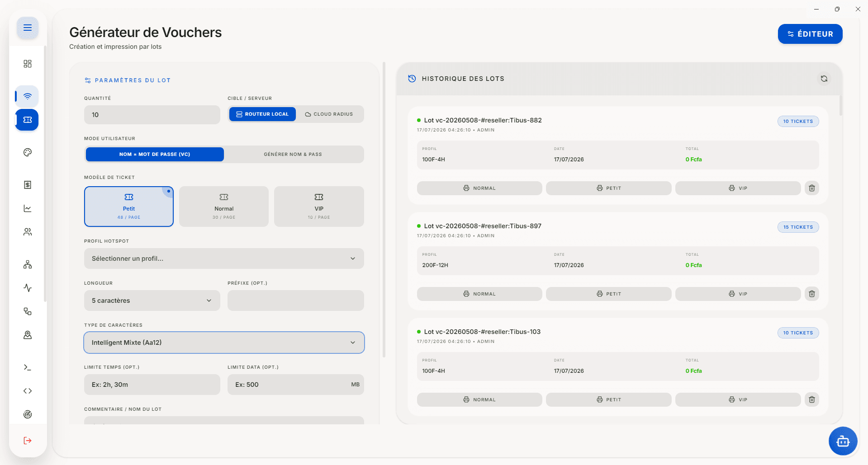The image size is (868, 465).
Task: Open the Longueur 5 caractères dropdown
Action: (x=152, y=301)
